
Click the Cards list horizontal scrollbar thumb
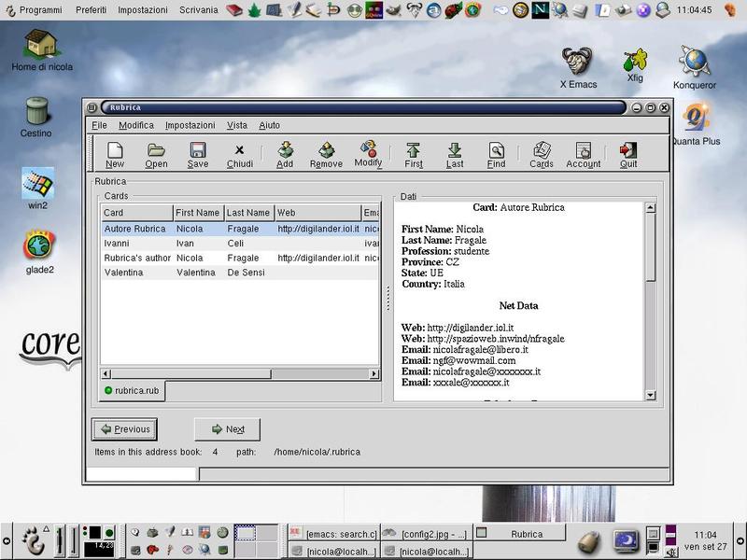191,374
